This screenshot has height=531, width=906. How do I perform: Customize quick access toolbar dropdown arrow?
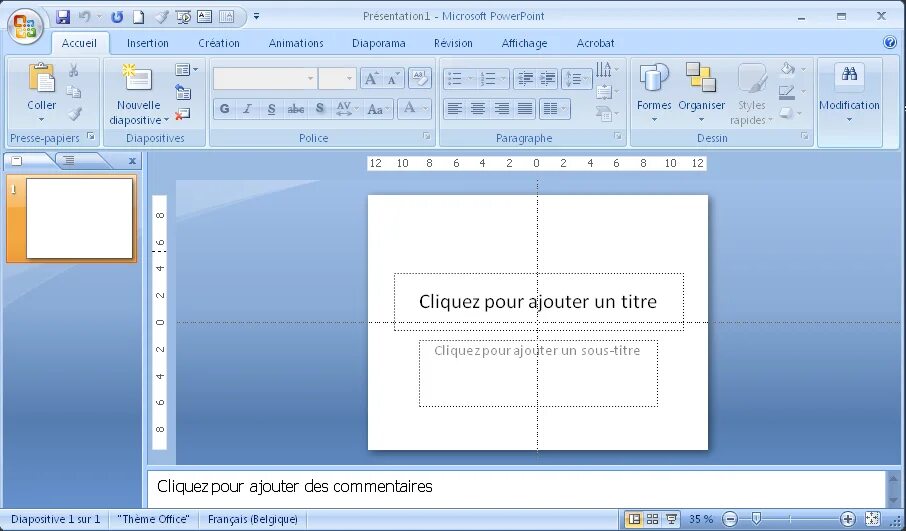[257, 16]
